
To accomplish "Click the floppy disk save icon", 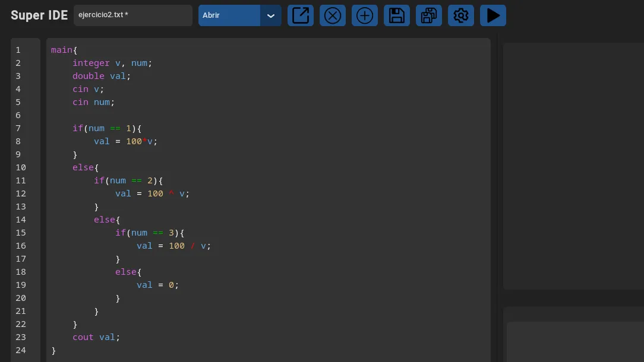I will pyautogui.click(x=397, y=15).
